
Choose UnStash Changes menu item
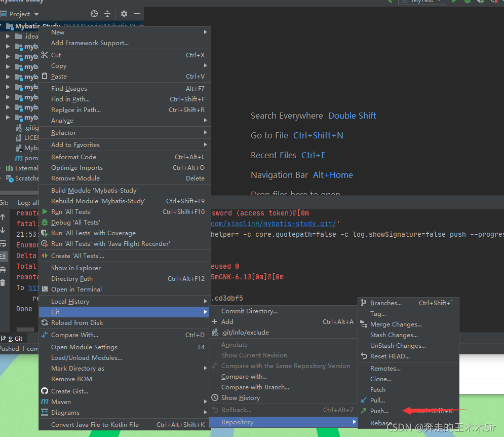click(408, 345)
